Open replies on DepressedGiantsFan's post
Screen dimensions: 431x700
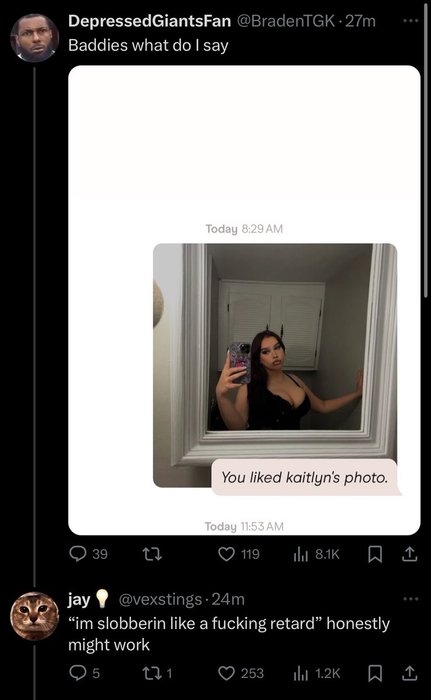coord(88,554)
